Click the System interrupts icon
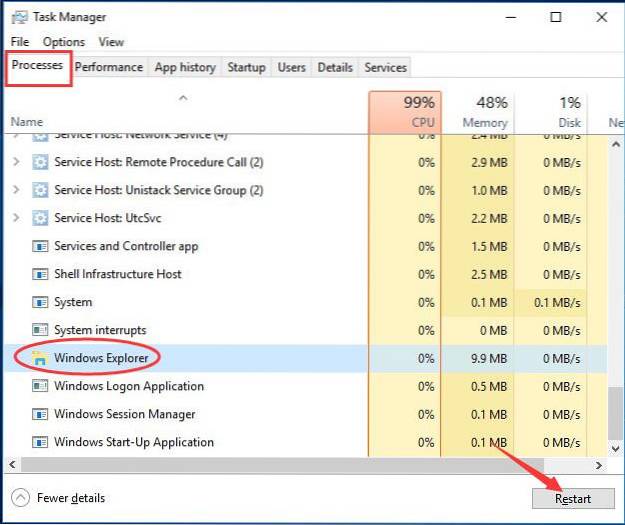This screenshot has width=625, height=525. click(x=40, y=330)
